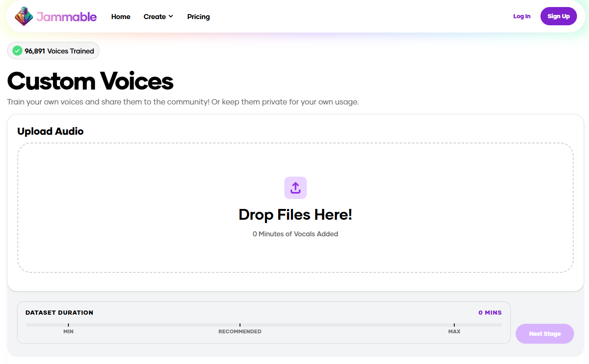
Task: Open the Pricing page
Action: [198, 17]
